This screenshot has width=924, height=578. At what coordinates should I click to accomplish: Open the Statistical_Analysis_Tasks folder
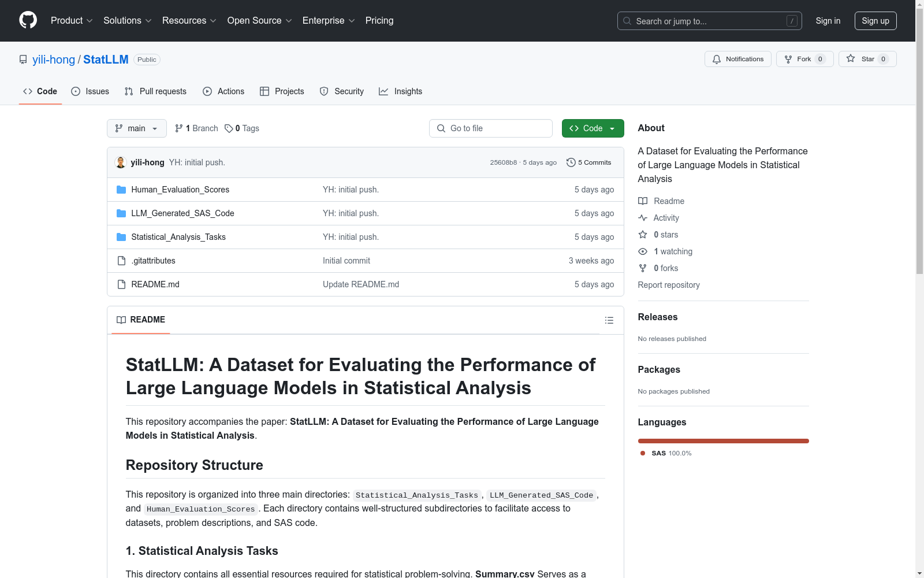point(178,237)
